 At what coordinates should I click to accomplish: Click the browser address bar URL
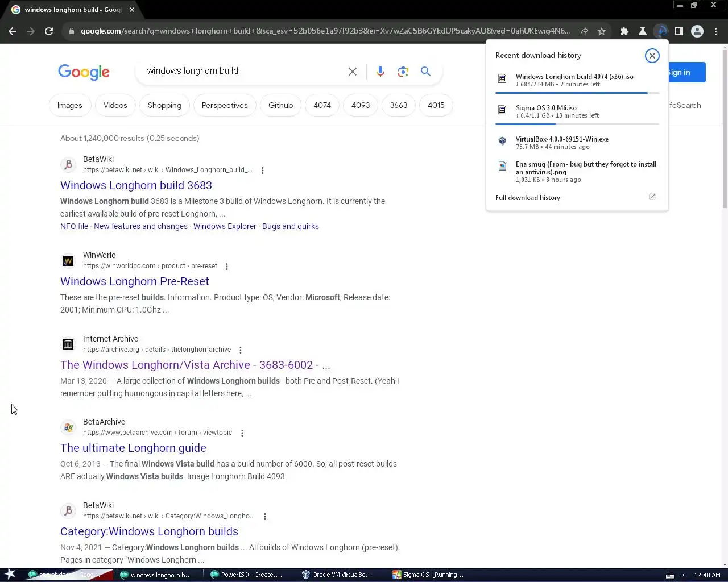click(x=325, y=31)
